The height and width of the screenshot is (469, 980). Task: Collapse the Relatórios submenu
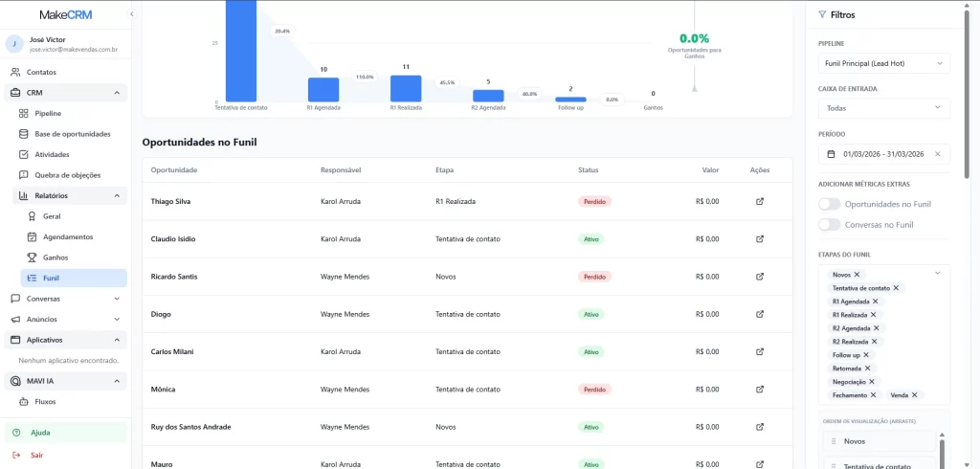[x=117, y=195]
